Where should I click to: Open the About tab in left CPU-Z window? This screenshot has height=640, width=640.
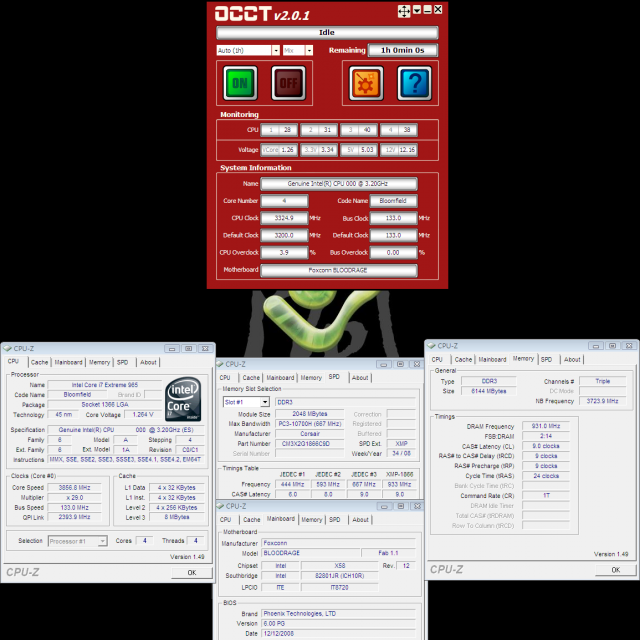click(x=148, y=362)
